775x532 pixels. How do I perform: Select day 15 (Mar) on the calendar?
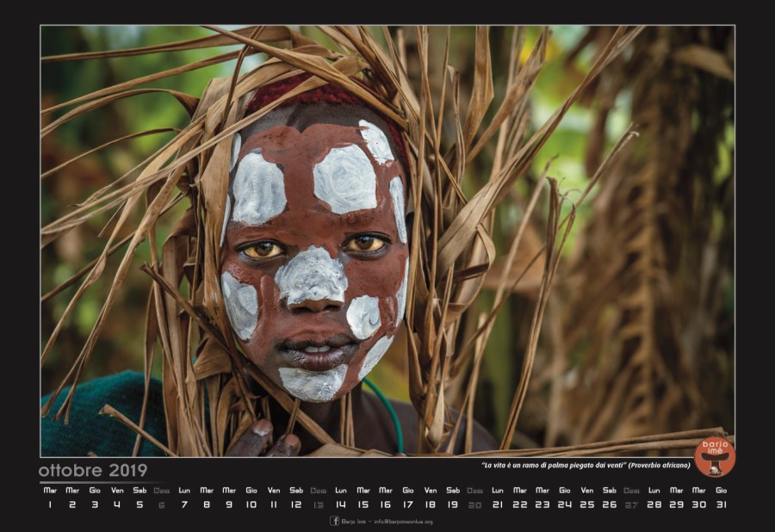point(363,504)
